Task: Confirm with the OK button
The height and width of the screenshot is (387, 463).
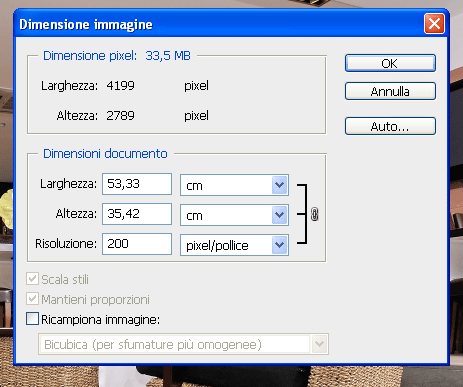Action: click(x=390, y=63)
